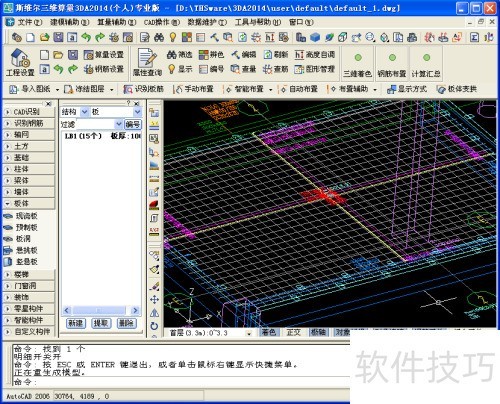500x404 pixels.
Task: Open the 冻结图层 dropdown arrow
Action: click(x=112, y=90)
